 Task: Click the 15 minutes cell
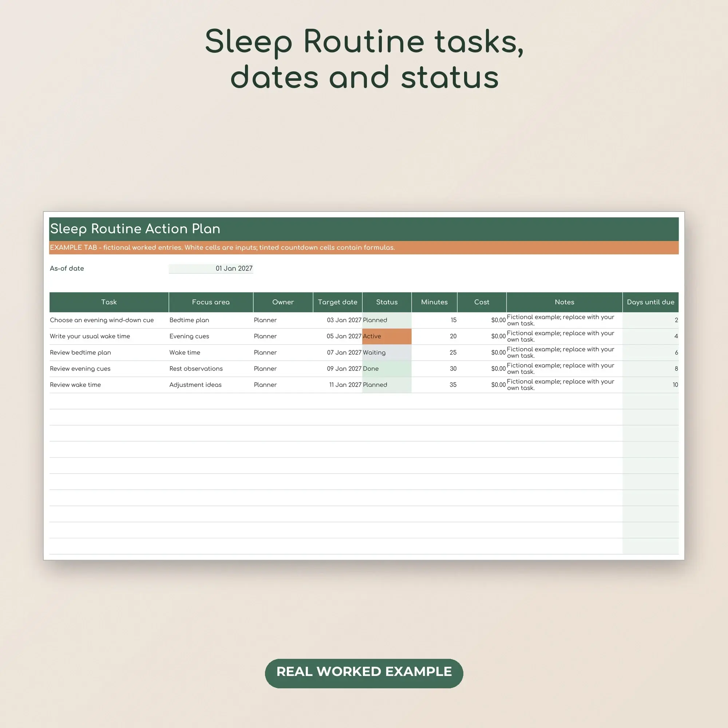(435, 320)
